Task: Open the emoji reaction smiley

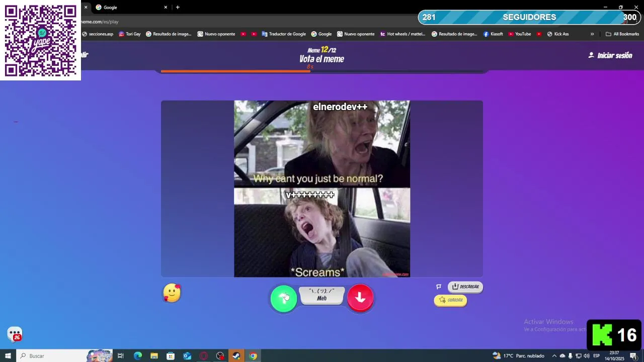Action: pos(172,293)
